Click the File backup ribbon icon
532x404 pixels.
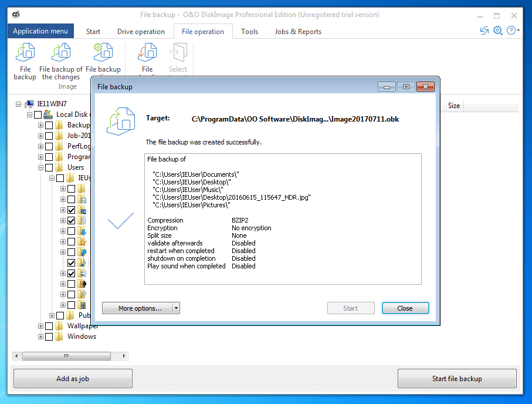click(25, 53)
